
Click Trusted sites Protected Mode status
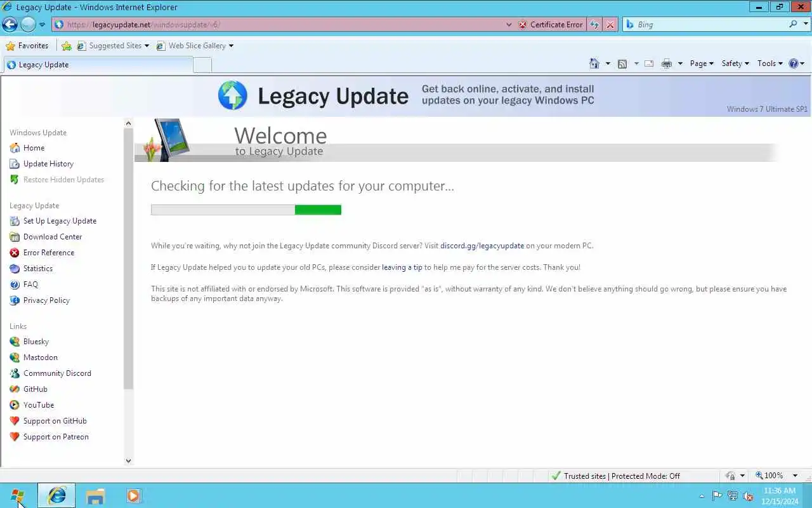tap(615, 476)
